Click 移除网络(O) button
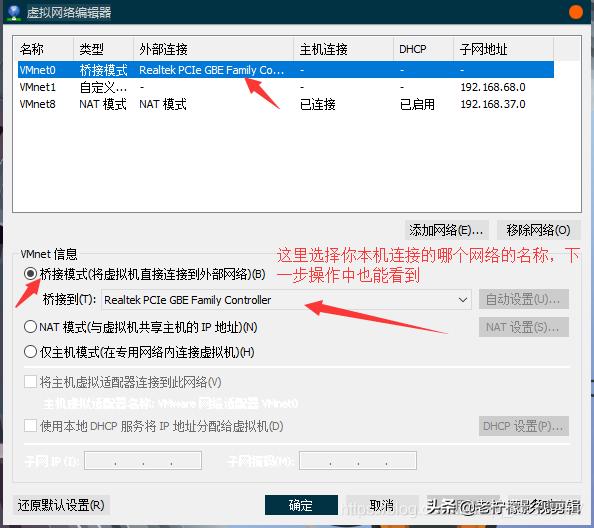594x528 pixels. tap(538, 230)
